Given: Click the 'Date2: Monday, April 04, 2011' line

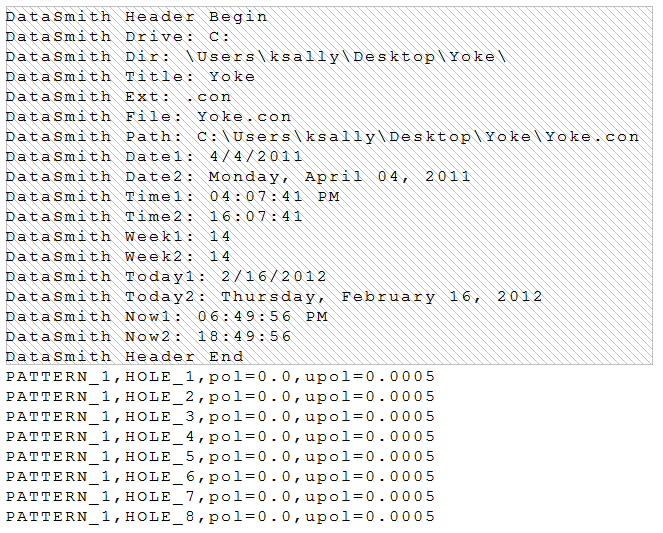Looking at the screenshot, I should click(x=238, y=176).
